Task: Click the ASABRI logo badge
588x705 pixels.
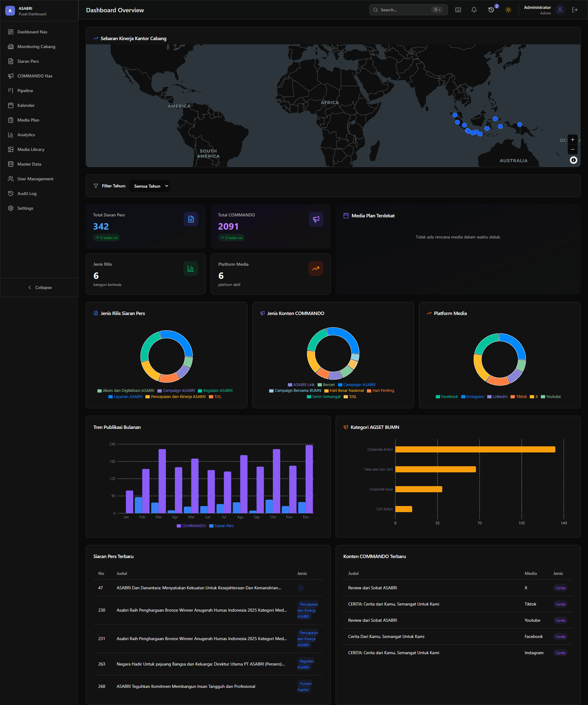Action: click(10, 11)
